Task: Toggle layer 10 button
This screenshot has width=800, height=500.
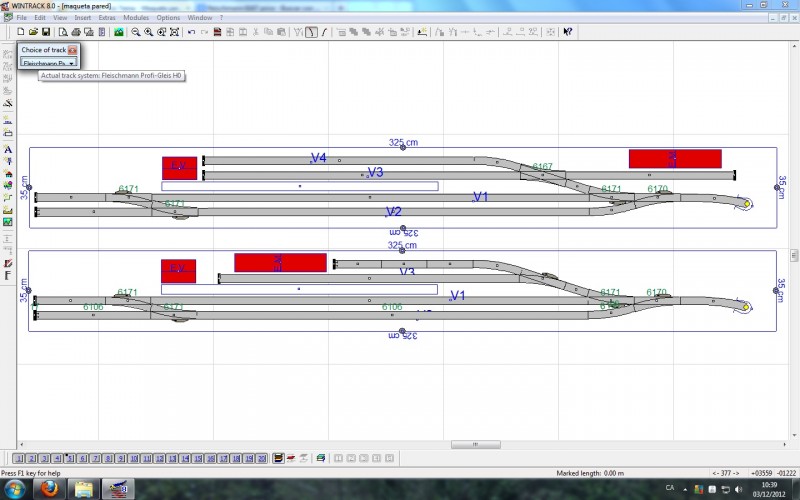Action: 134,458
